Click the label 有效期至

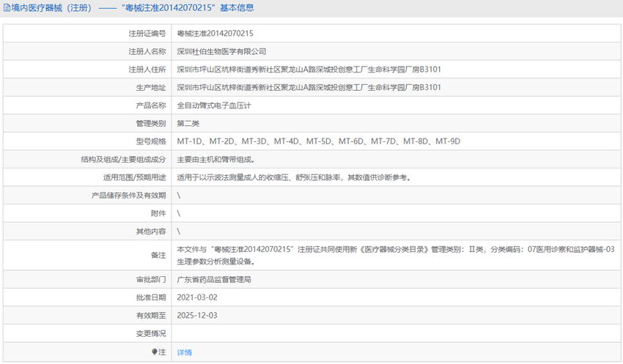point(151,316)
